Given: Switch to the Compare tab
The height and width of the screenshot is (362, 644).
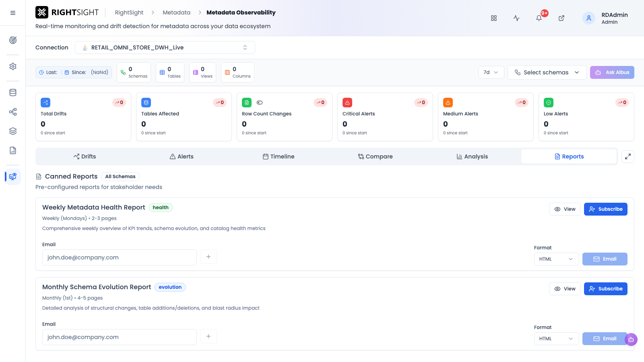Looking at the screenshot, I should click(x=375, y=156).
